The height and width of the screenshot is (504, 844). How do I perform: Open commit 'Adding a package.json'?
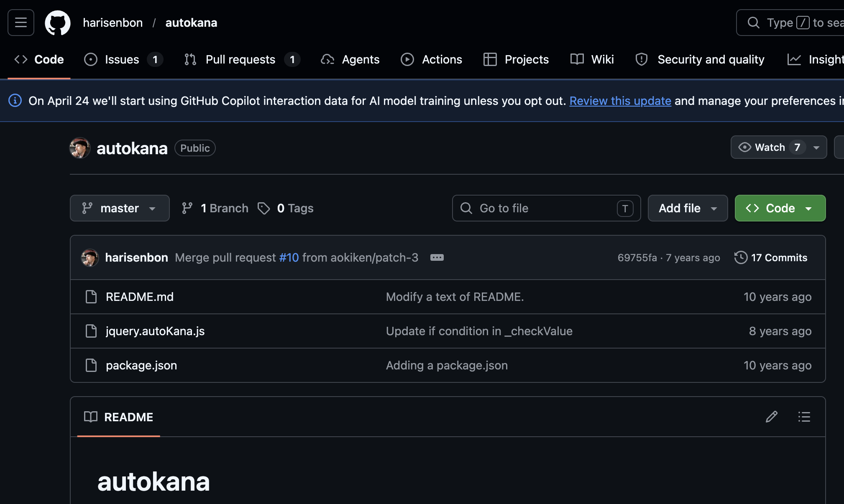click(447, 365)
